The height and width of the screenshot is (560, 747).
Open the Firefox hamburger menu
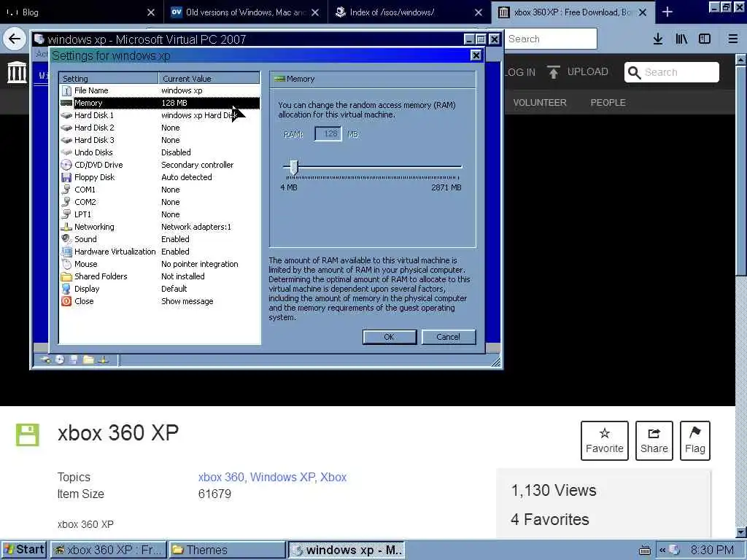pyautogui.click(x=732, y=39)
